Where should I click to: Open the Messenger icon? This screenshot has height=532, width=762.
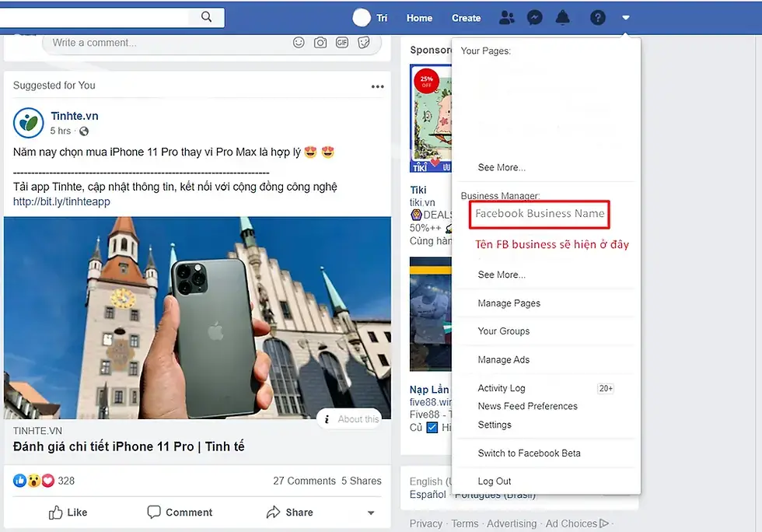(x=535, y=18)
